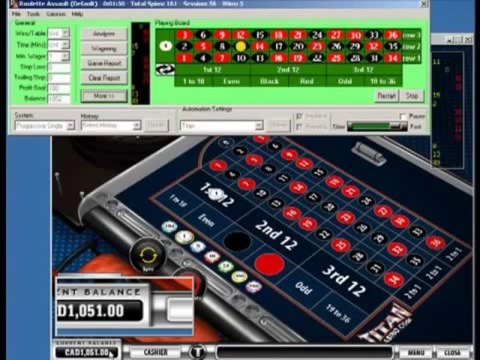Select red 1 on the Playing Board

click(x=184, y=58)
